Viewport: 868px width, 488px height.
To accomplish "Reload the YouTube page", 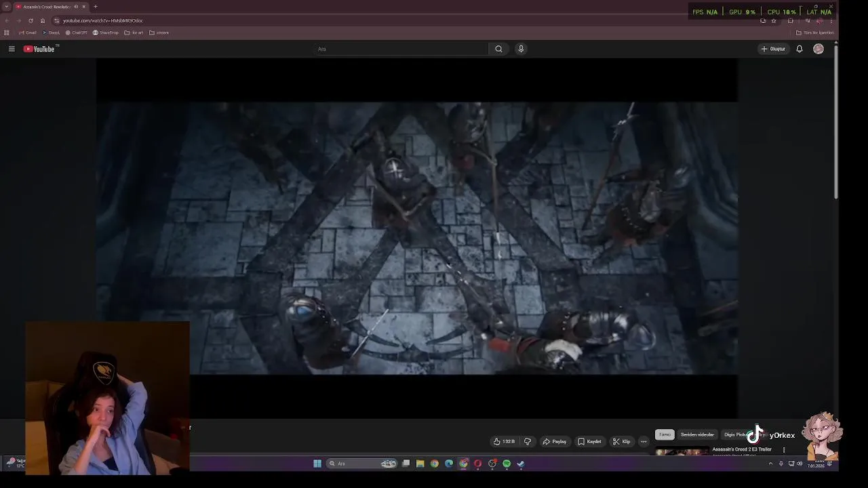I will pos(31,20).
